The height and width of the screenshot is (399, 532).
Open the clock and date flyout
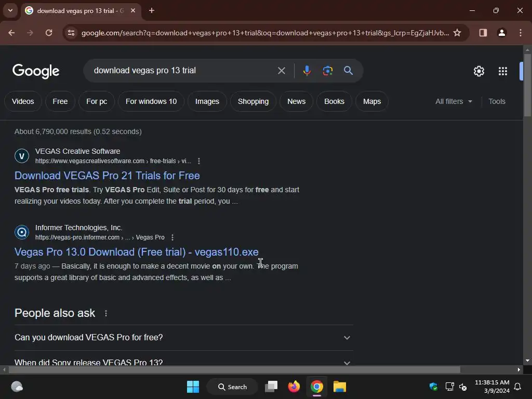click(493, 387)
